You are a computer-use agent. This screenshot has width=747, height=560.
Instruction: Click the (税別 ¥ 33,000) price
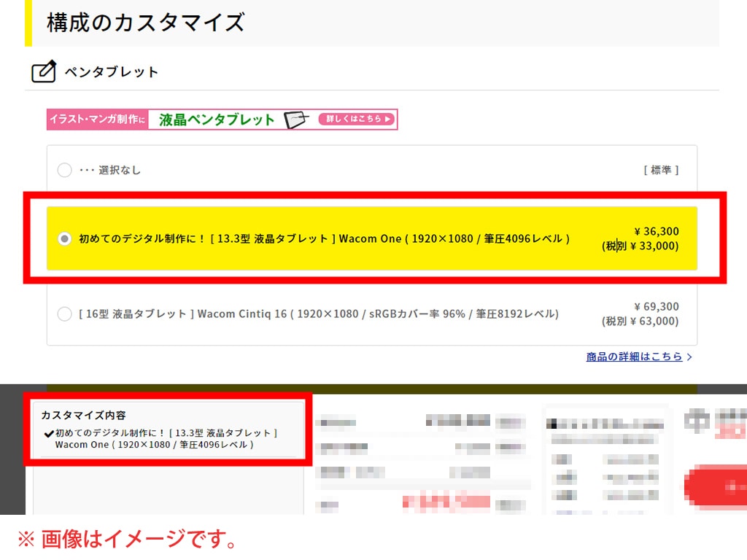pyautogui.click(x=640, y=246)
